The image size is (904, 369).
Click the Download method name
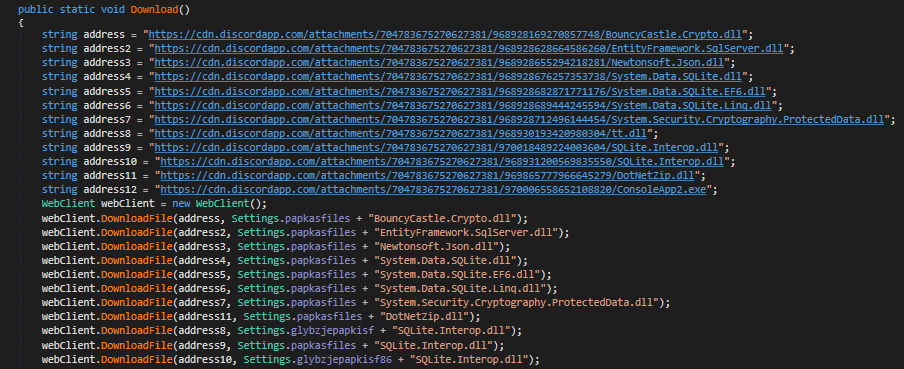(x=155, y=10)
